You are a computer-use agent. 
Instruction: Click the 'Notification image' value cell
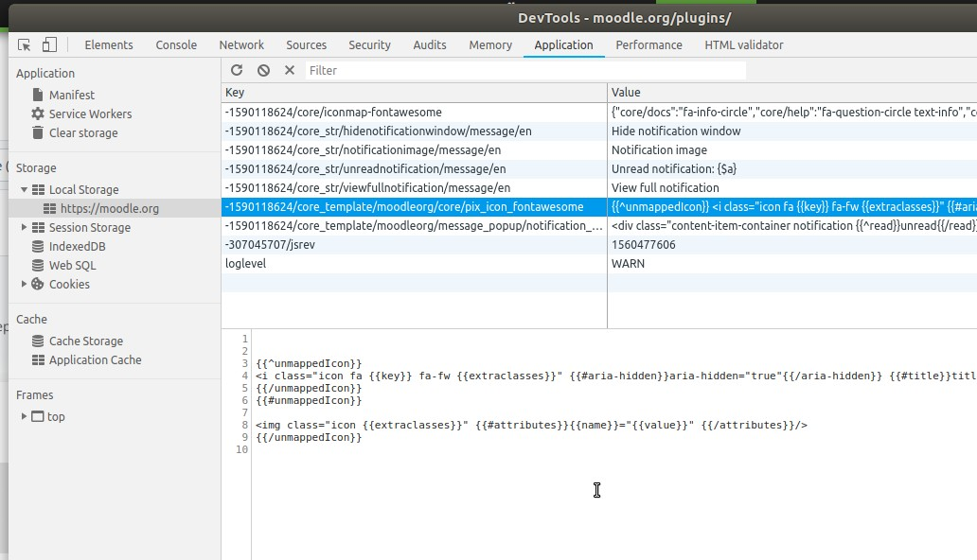point(792,150)
